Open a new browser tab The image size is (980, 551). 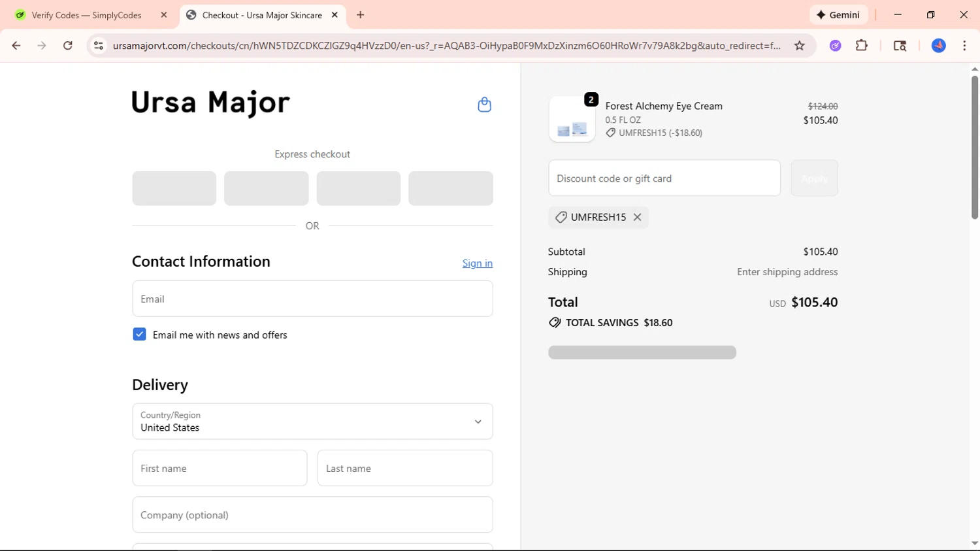(361, 15)
